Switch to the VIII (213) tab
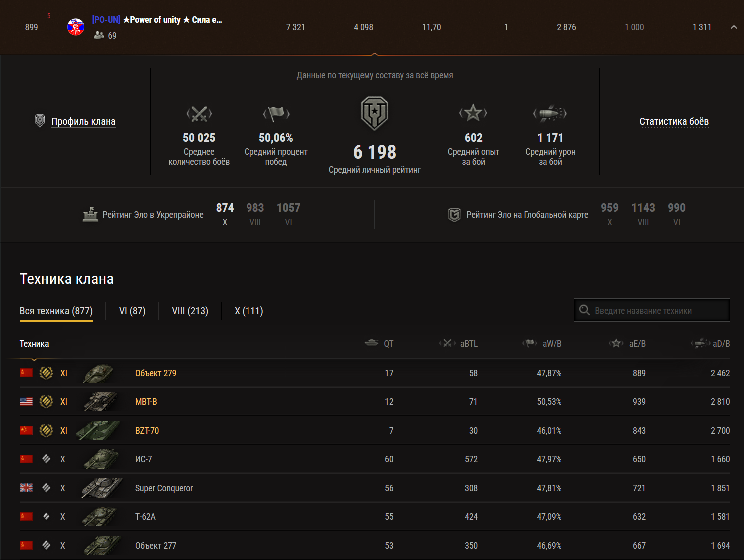The height and width of the screenshot is (560, 744). [x=190, y=311]
